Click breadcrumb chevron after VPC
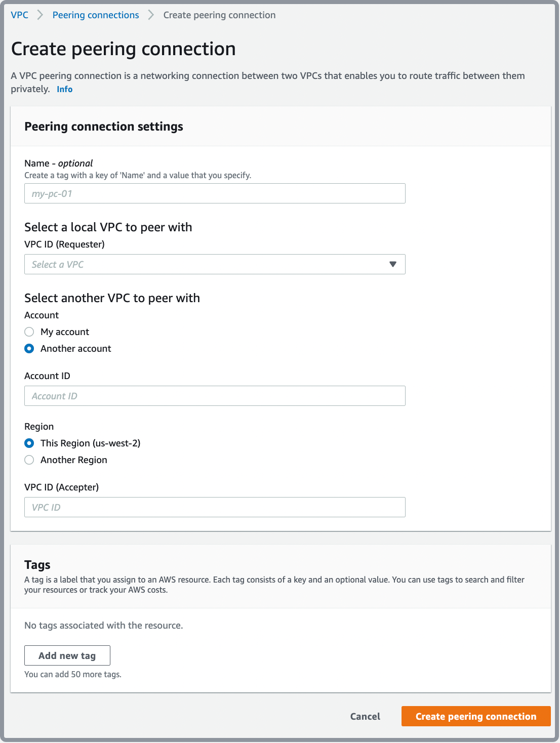The width and height of the screenshot is (560, 743). pyautogui.click(x=41, y=15)
